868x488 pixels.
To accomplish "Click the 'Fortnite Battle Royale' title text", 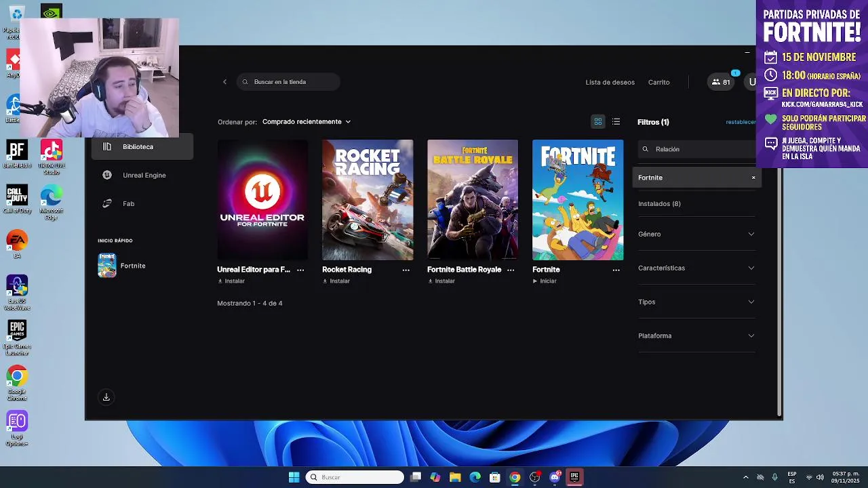I will [464, 270].
